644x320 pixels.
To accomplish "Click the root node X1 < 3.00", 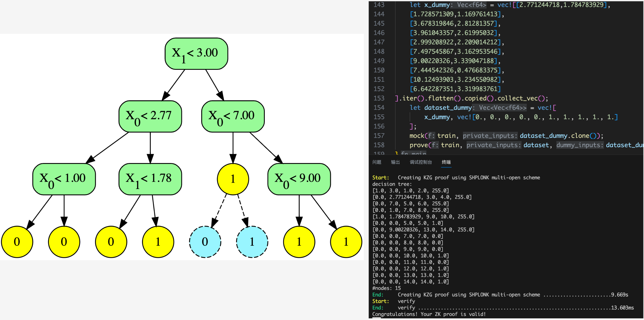I will [x=196, y=54].
